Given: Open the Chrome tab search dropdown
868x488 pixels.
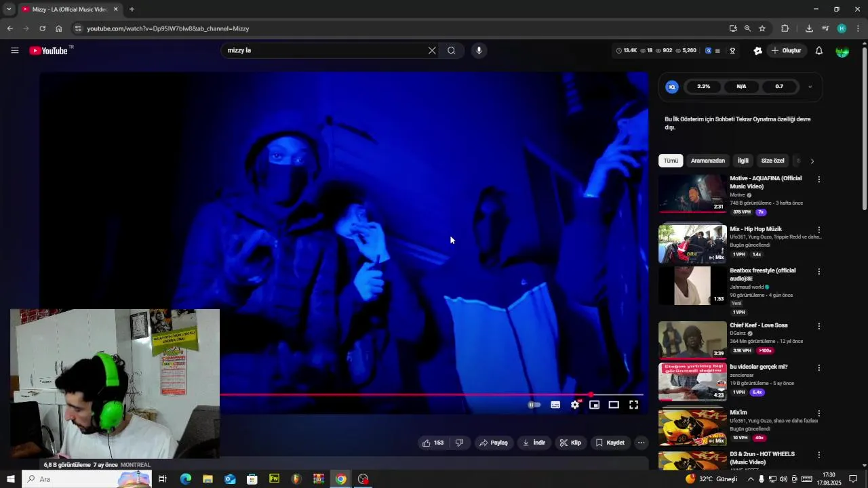Looking at the screenshot, I should [x=8, y=9].
